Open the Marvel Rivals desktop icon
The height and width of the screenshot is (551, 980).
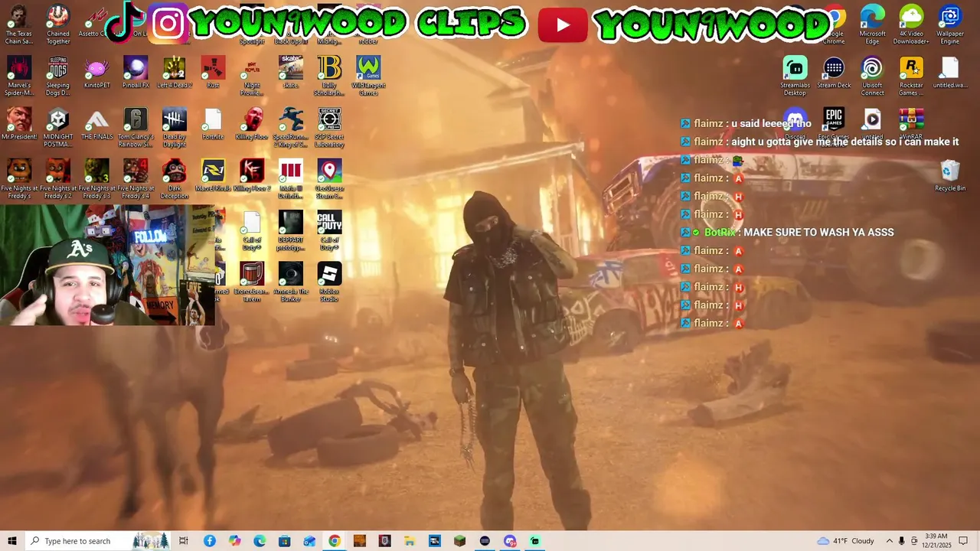[x=213, y=176]
